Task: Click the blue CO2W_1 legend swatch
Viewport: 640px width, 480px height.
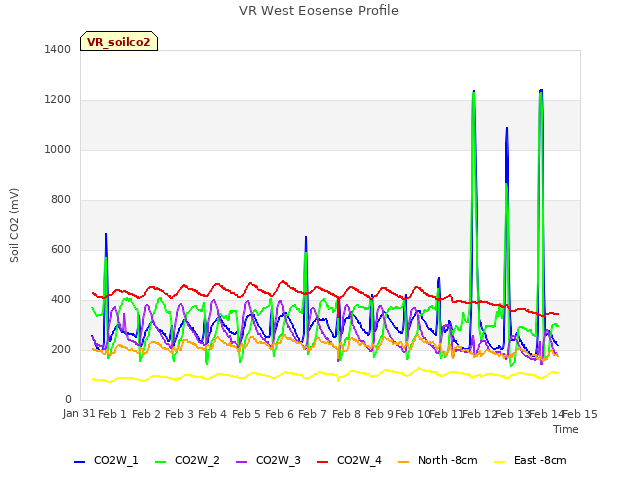Action: [79, 462]
